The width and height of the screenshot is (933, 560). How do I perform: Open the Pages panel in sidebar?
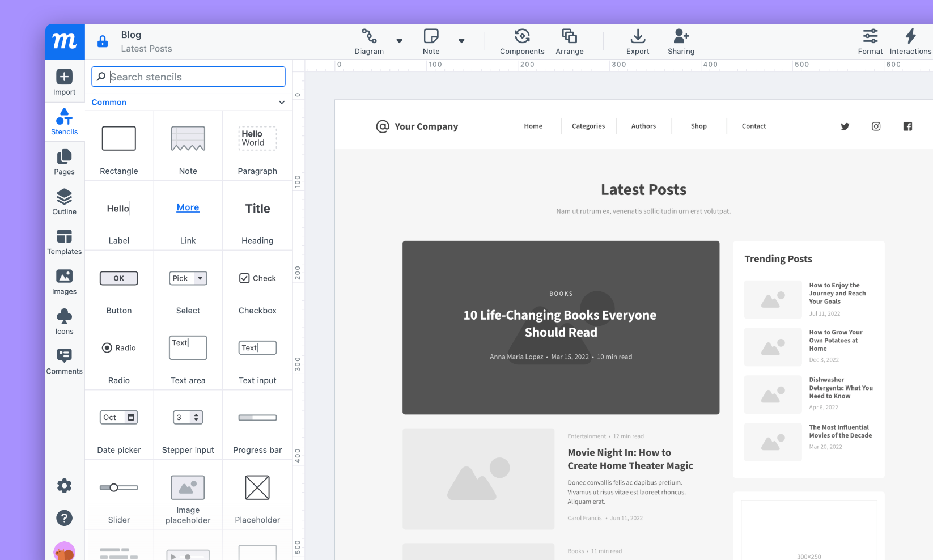click(x=64, y=157)
